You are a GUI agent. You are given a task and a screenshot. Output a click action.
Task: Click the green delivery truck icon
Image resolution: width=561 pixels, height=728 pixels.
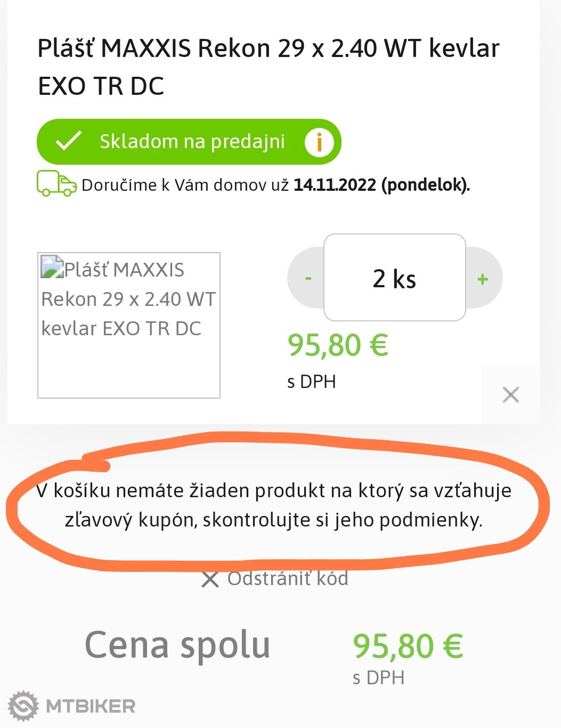pos(56,184)
